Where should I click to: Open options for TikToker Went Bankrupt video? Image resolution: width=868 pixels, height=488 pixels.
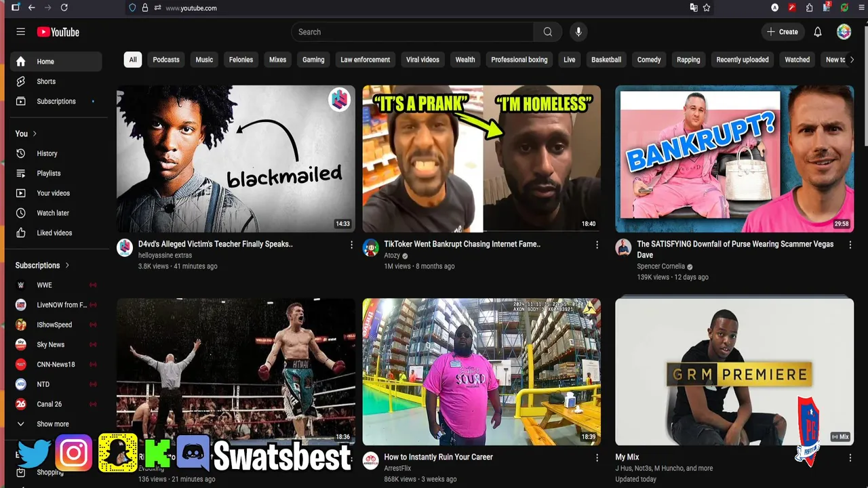tap(597, 245)
